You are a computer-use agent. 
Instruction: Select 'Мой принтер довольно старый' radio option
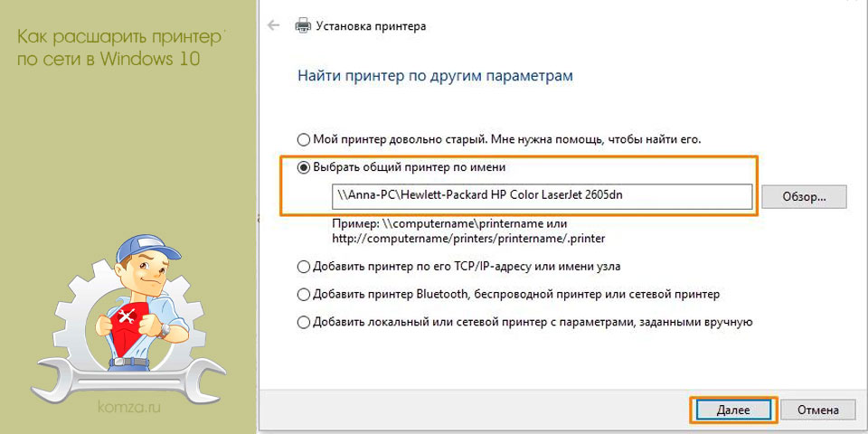304,139
